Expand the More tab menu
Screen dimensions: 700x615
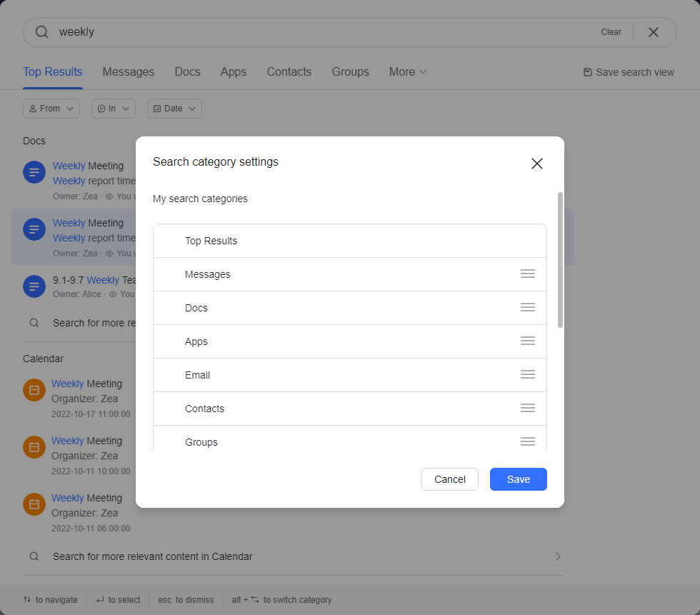408,72
